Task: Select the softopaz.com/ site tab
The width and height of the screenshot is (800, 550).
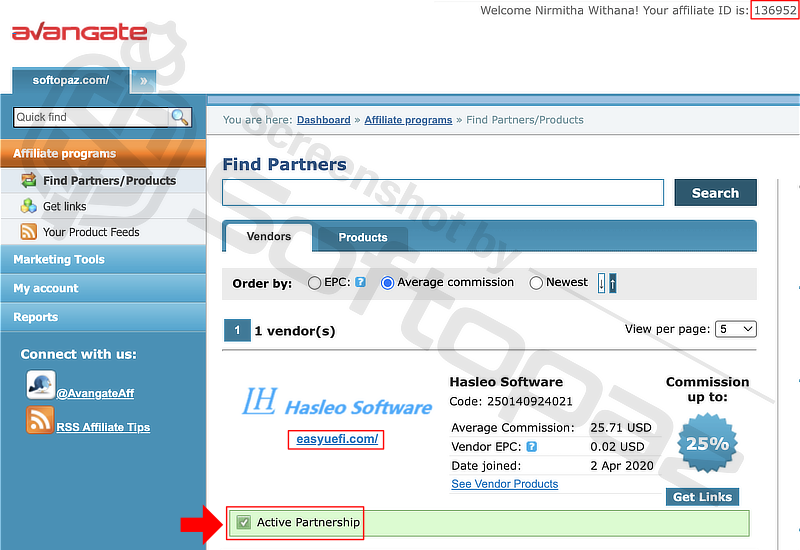Action: tap(70, 81)
